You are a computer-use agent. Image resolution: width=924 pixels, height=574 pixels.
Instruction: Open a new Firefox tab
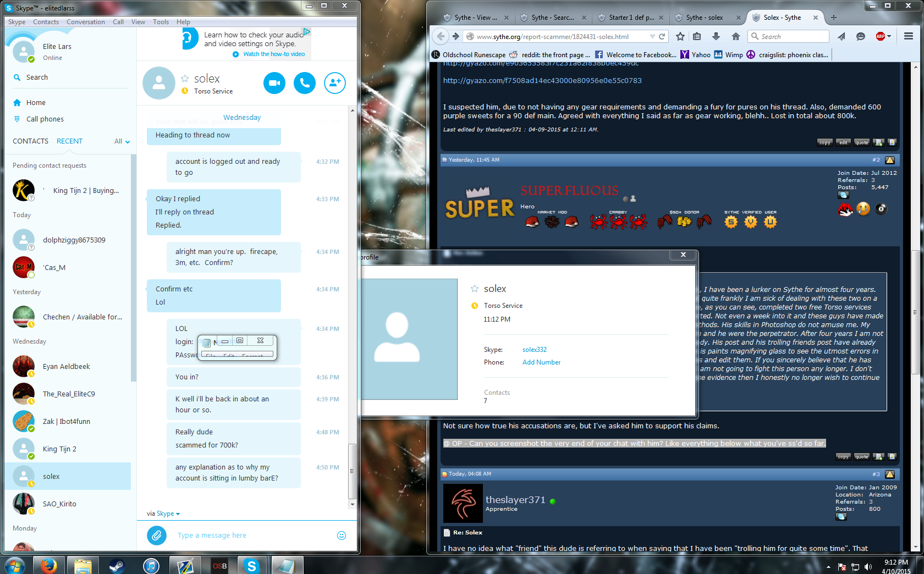834,18
